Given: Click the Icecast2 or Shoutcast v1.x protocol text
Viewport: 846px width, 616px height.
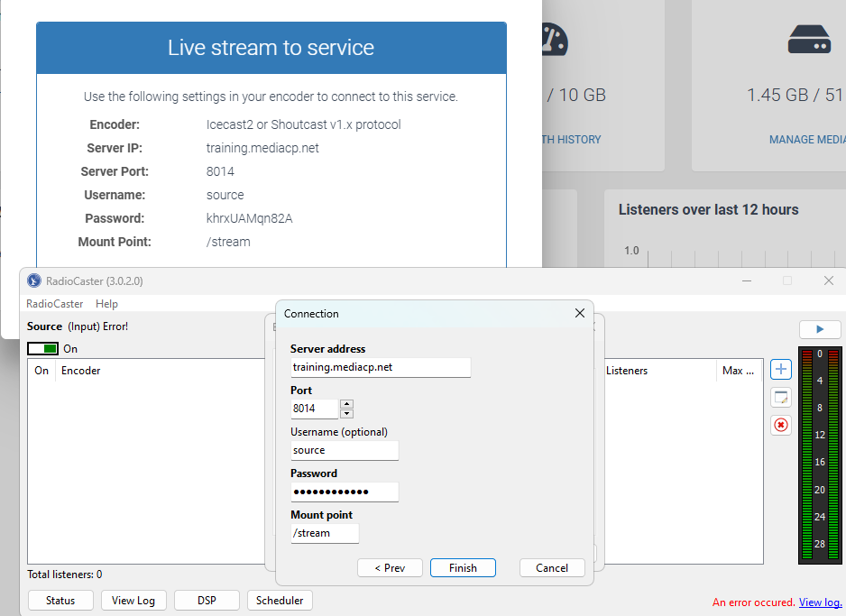Looking at the screenshot, I should point(303,124).
